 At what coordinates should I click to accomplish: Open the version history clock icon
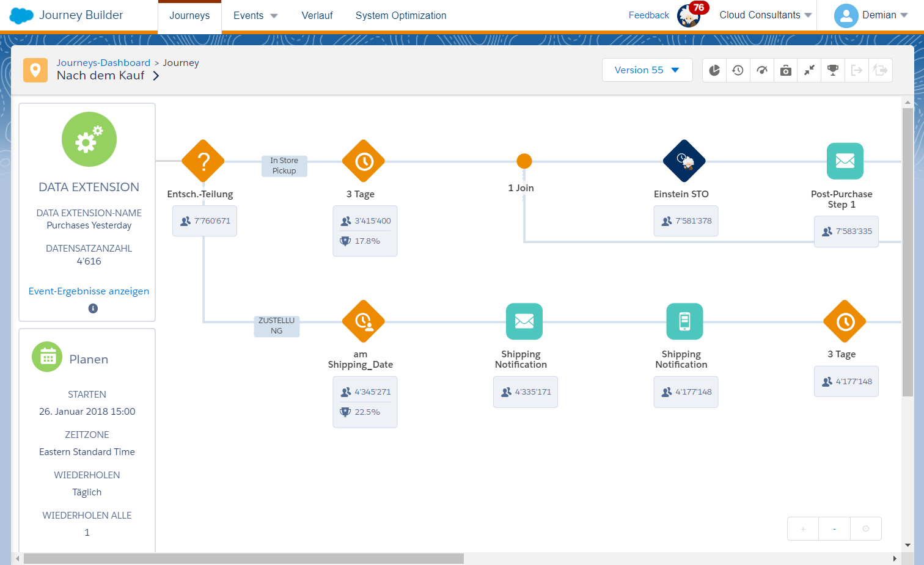click(x=738, y=70)
